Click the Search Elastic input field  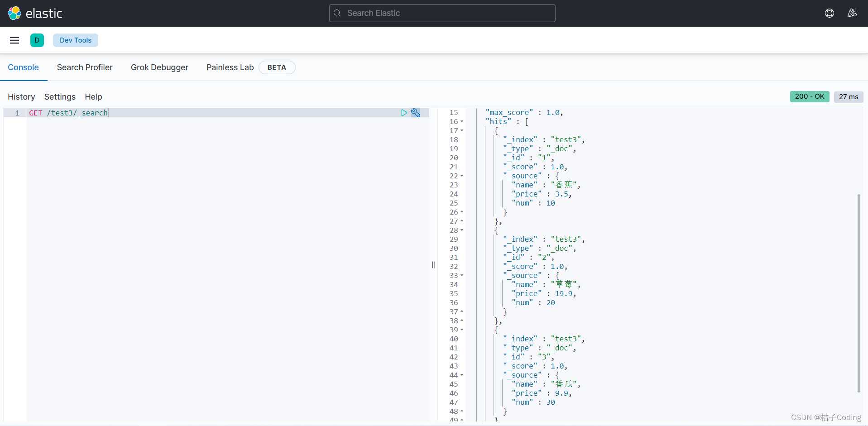(x=442, y=13)
